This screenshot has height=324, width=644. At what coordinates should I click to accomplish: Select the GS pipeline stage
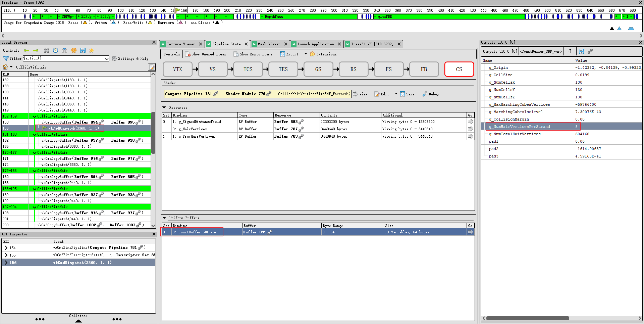pos(318,69)
